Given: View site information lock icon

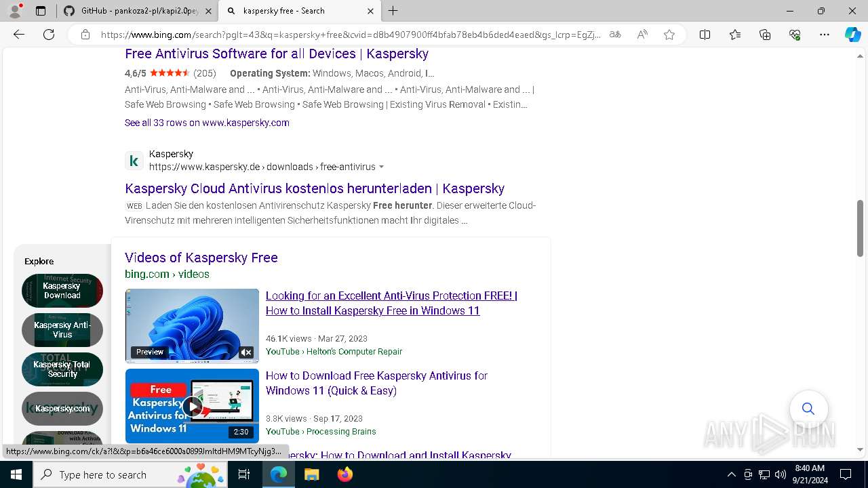Looking at the screenshot, I should pyautogui.click(x=85, y=35).
